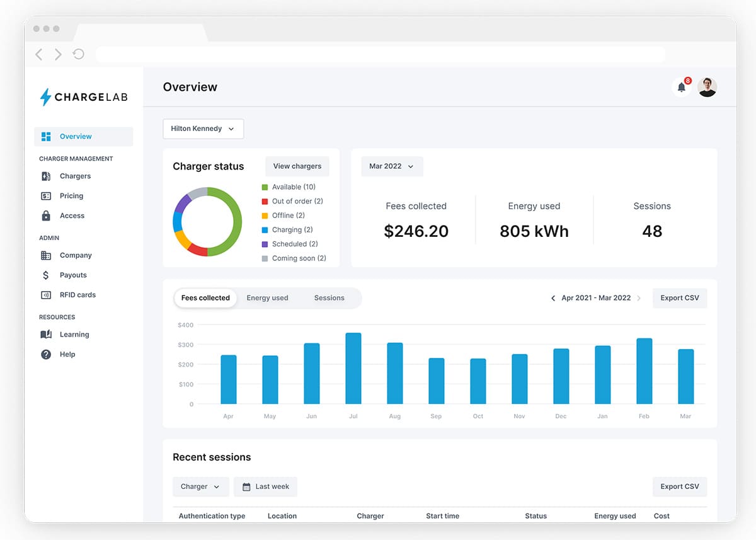Click the View chargers button

pos(297,166)
